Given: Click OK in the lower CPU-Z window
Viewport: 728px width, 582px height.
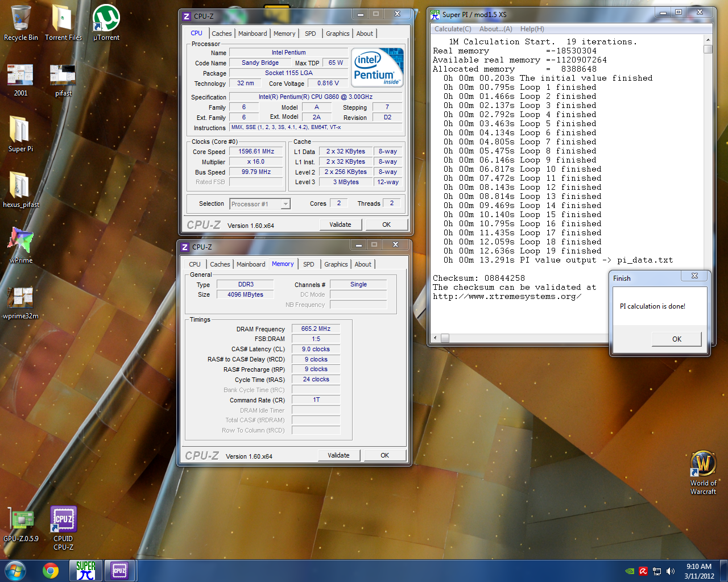Looking at the screenshot, I should tap(384, 455).
